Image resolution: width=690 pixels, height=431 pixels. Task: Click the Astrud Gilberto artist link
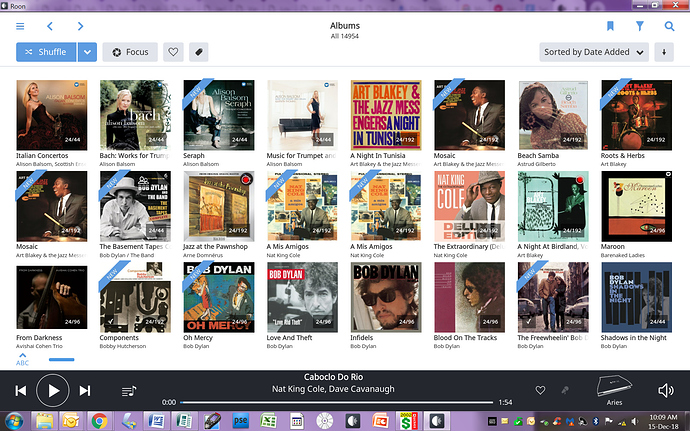[536, 164]
